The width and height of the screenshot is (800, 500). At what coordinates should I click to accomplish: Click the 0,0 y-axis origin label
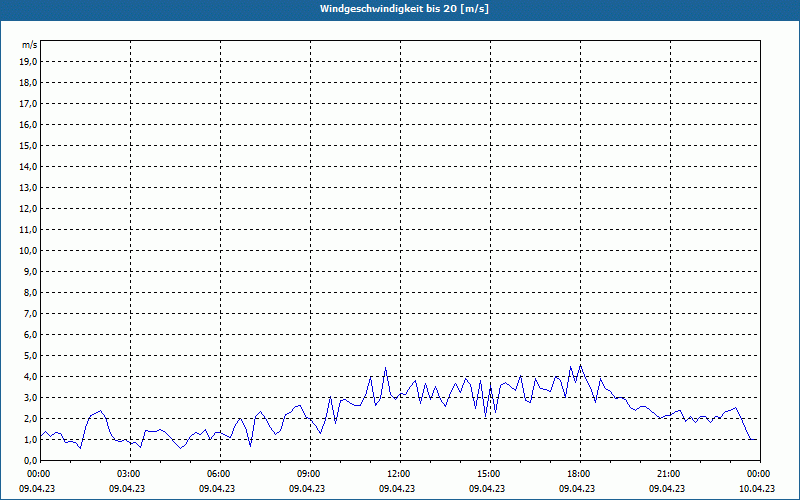(x=31, y=460)
